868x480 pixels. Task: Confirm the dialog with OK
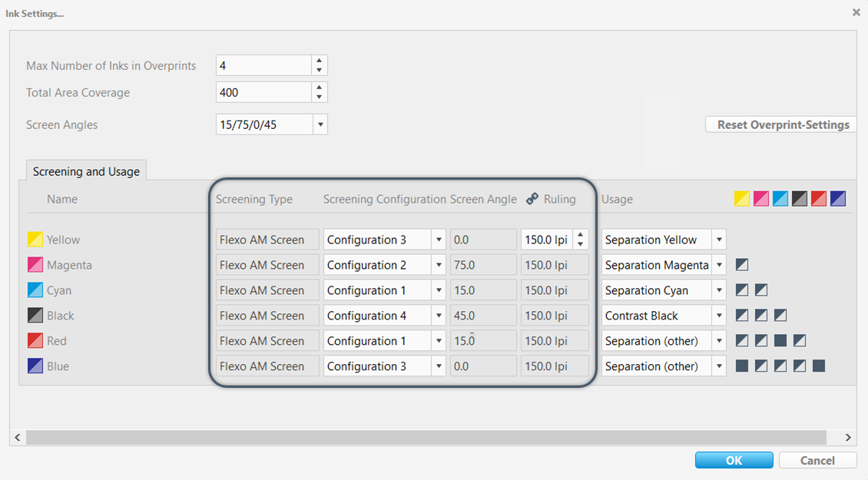pyautogui.click(x=734, y=460)
